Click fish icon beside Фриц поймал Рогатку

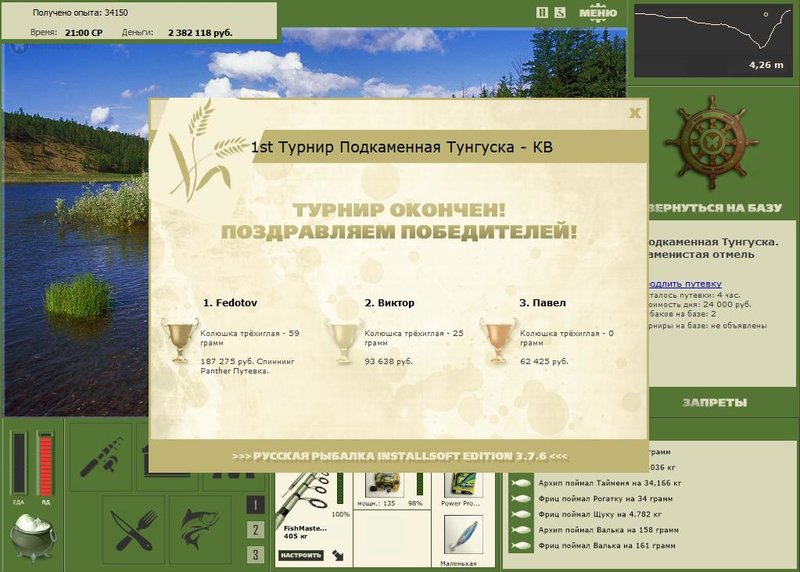pos(521,499)
